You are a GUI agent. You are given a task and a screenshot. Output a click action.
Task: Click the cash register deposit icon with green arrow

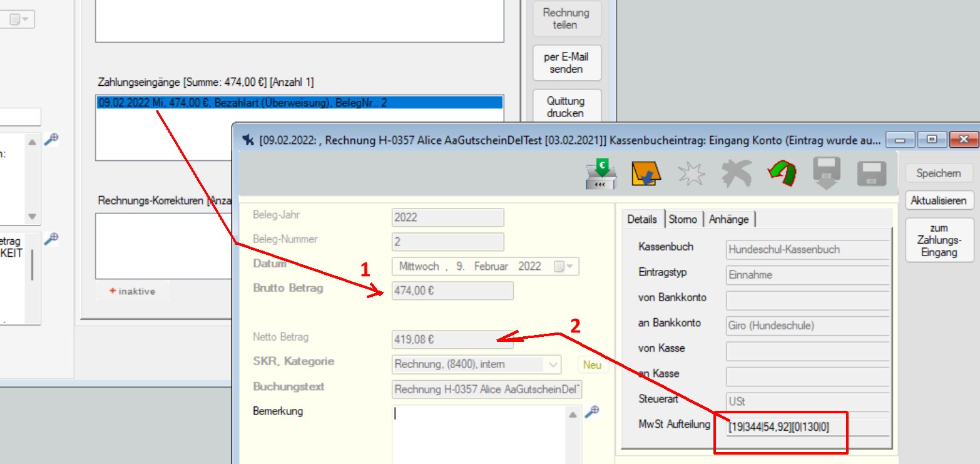[x=601, y=173]
